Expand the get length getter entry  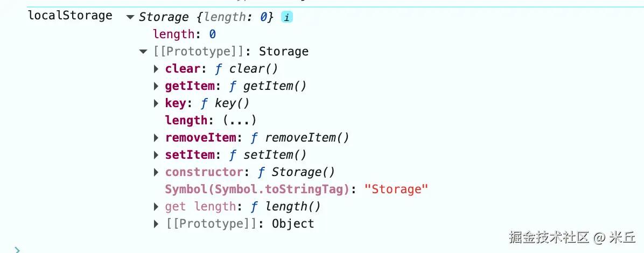[156, 207]
